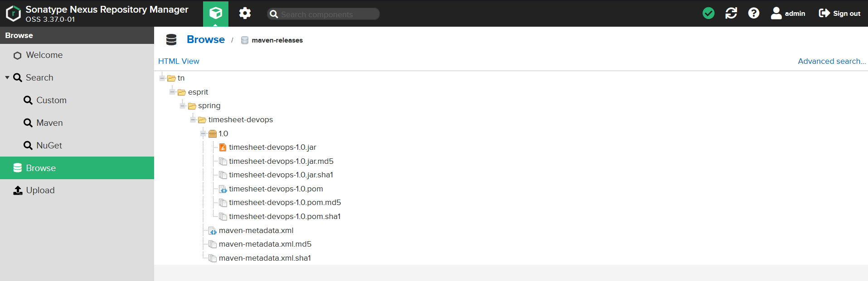Collapse the tn tree node
The image size is (868, 281).
(x=162, y=78)
